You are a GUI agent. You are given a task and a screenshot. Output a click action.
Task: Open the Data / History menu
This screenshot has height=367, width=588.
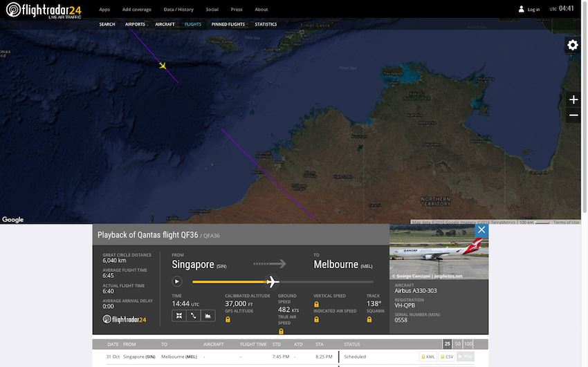tap(178, 10)
